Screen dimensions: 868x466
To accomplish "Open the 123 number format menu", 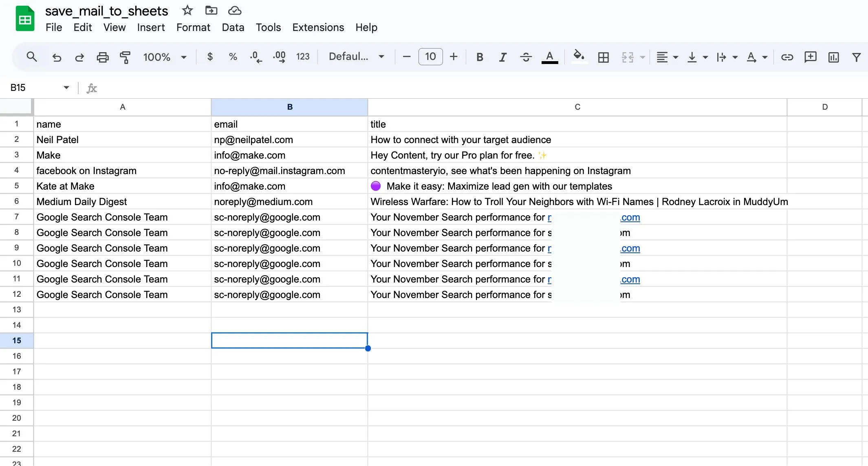I will tap(303, 57).
